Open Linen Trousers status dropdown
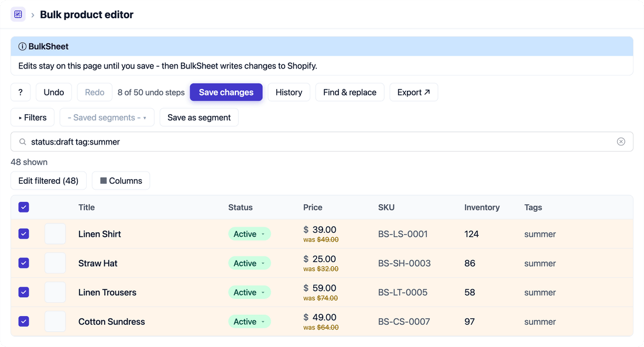644x347 pixels. [249, 293]
